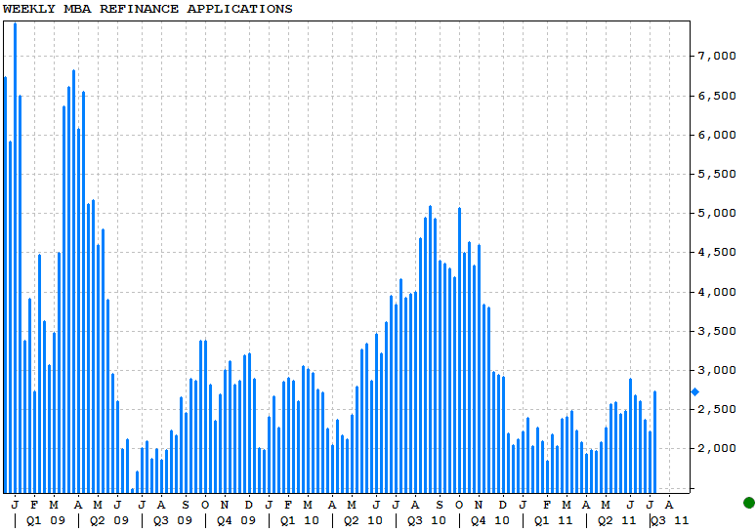Click the Q3 11 quarter label
The image size is (756, 532).
point(670,521)
